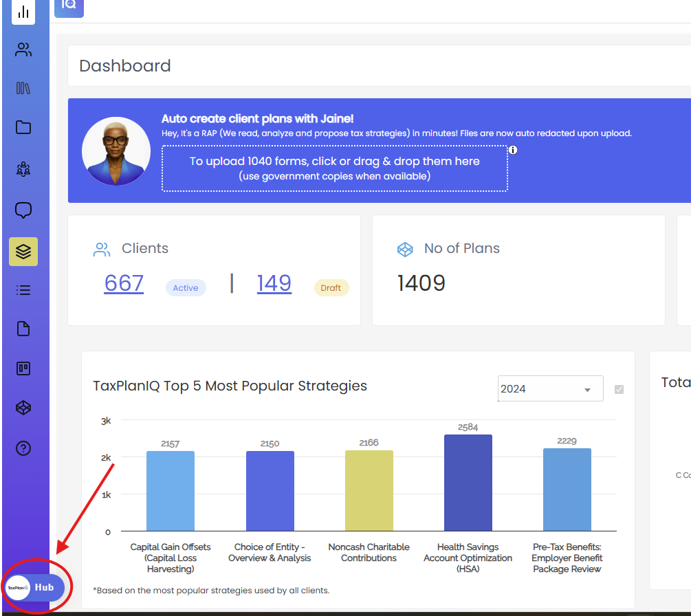Click the 'Based on the most popular strategies' footnote

(x=212, y=591)
